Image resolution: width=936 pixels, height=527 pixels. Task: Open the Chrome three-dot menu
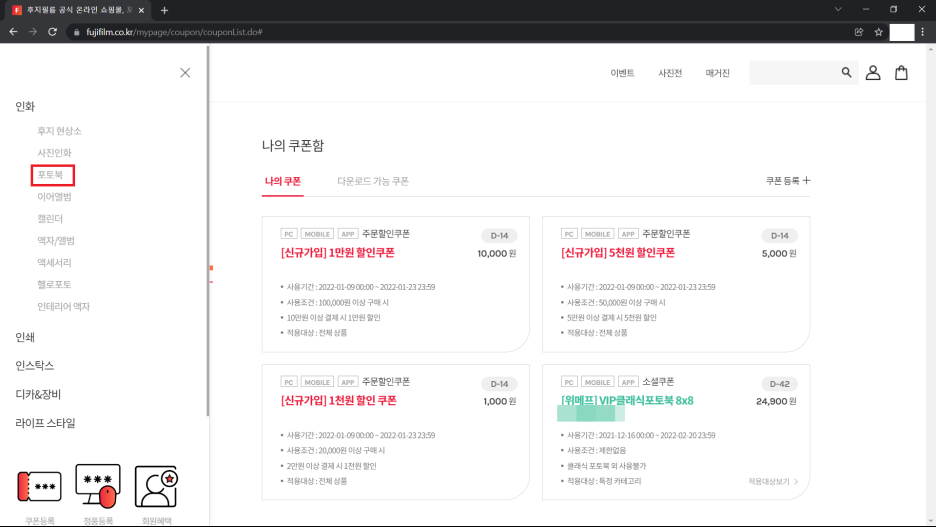pos(922,32)
